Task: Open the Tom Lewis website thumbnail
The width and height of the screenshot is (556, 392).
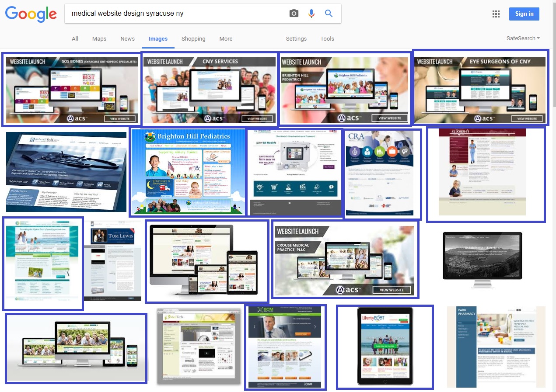Action: coord(113,261)
